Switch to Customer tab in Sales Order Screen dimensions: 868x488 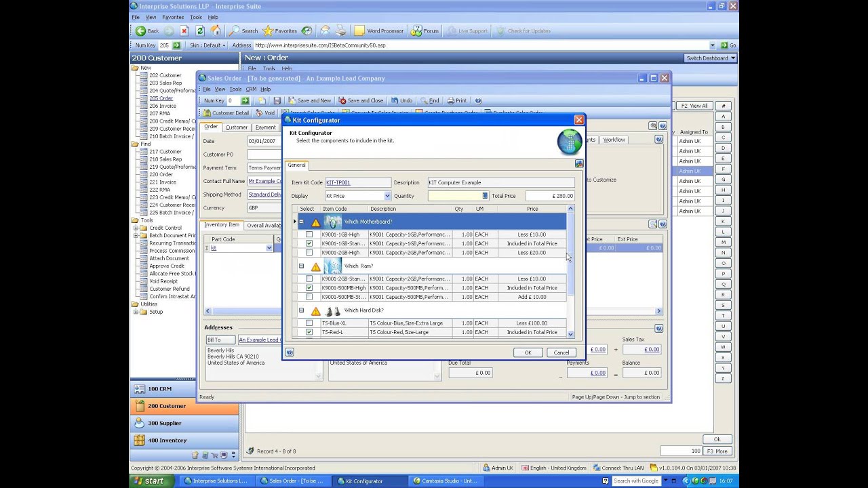click(x=237, y=127)
